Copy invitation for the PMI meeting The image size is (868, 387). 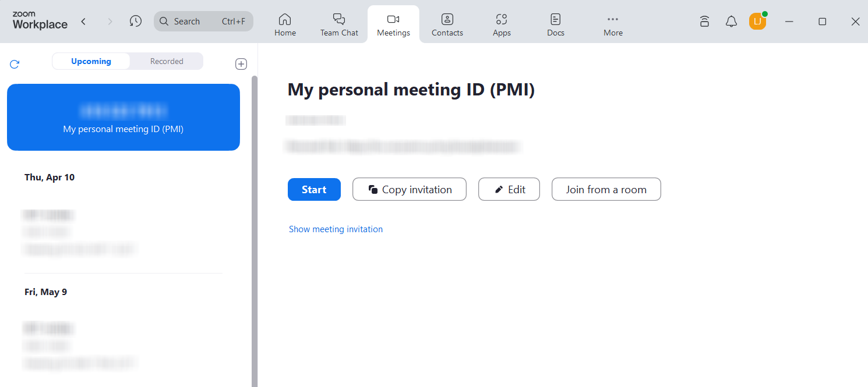[410, 190]
